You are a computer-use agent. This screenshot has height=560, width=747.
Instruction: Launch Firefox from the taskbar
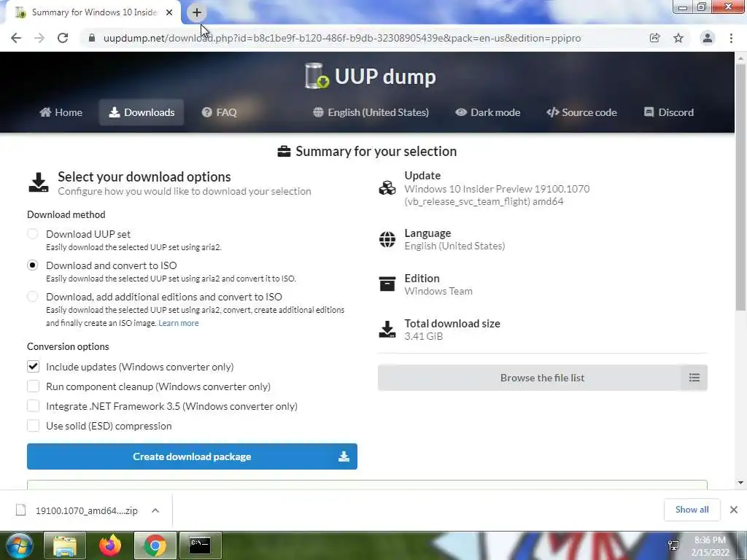click(x=110, y=545)
